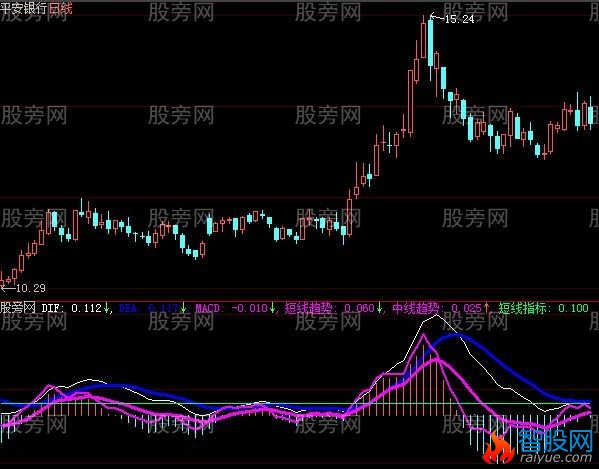Click the 15.24 high price label
This screenshot has width=599, height=469.
[x=460, y=19]
